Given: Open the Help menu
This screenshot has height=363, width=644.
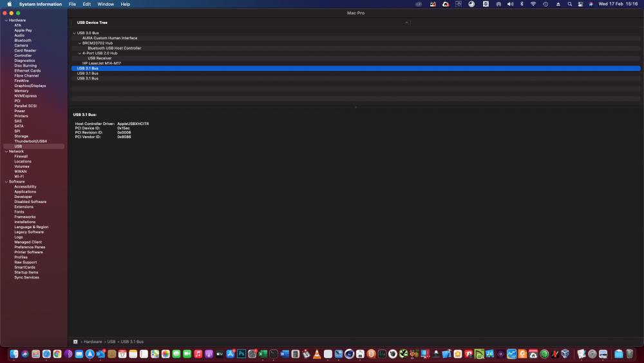Looking at the screenshot, I should (x=126, y=4).
